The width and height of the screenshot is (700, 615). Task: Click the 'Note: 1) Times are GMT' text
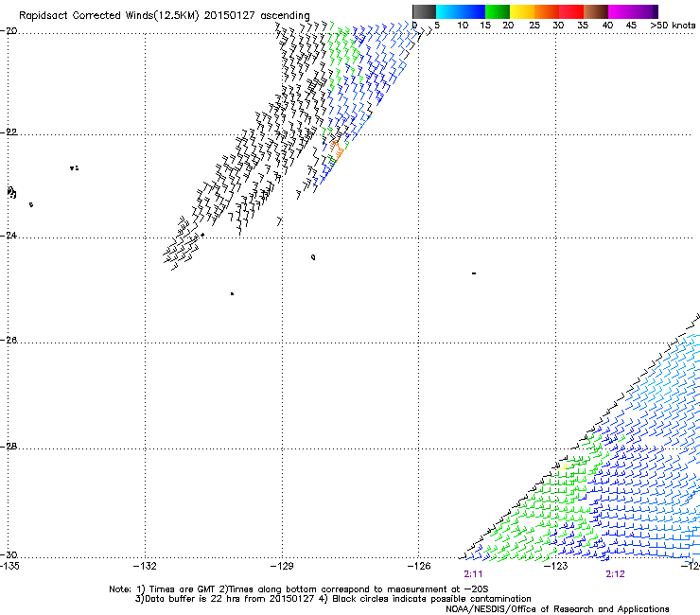point(163,589)
